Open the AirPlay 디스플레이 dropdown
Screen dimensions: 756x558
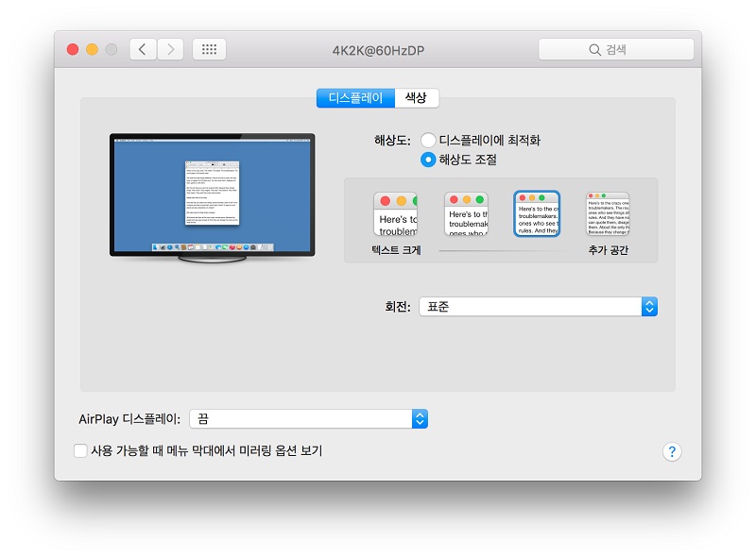pos(309,419)
